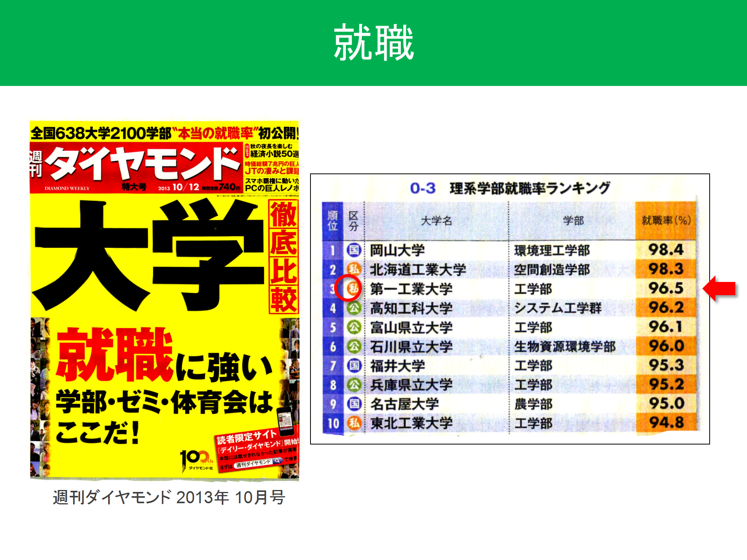The width and height of the screenshot is (747, 560).
Task: Click rank number 10 in the table
Action: (333, 423)
